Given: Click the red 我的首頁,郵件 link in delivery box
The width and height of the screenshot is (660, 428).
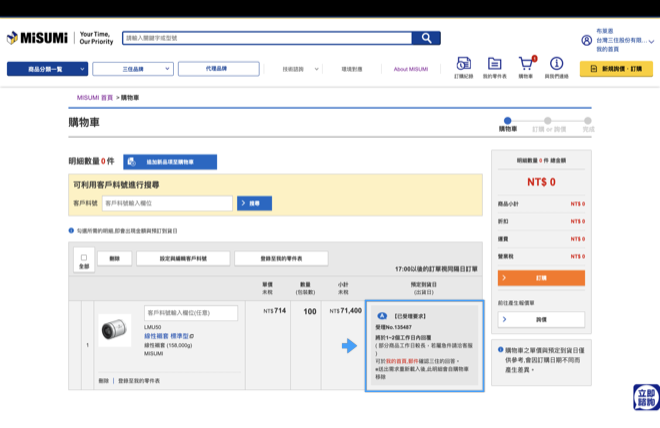Looking at the screenshot, I should click(402, 361).
